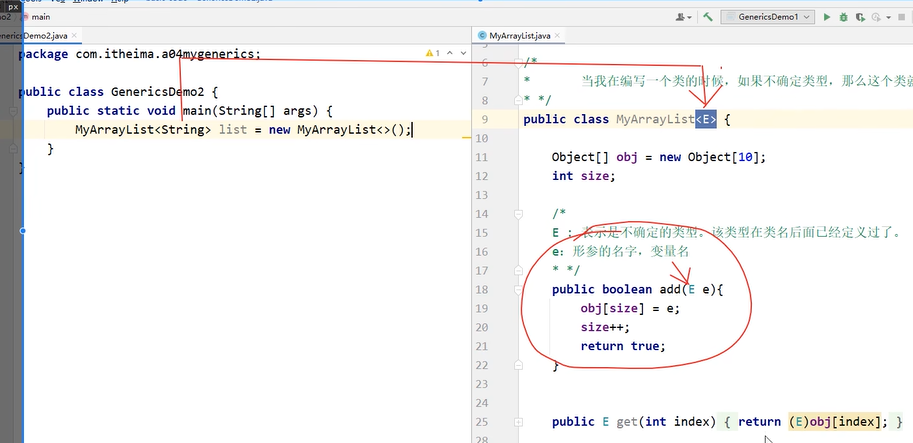Click comment line starting with 'e:' on line 16
The width and height of the screenshot is (913, 443).
click(x=620, y=251)
